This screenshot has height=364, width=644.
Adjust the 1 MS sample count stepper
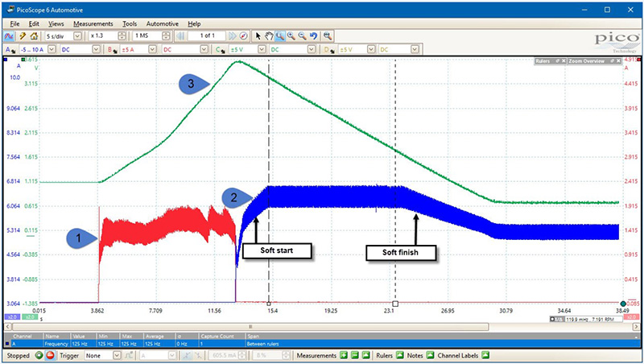[x=166, y=36]
